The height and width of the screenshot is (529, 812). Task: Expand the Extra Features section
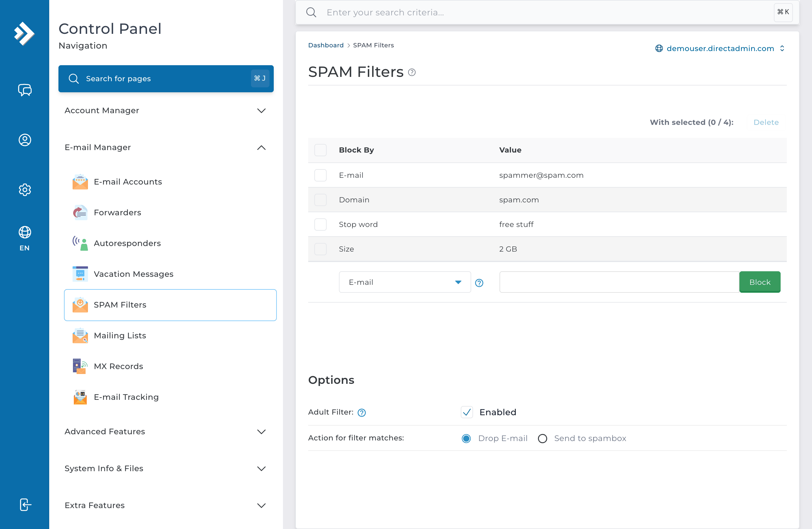pyautogui.click(x=166, y=505)
